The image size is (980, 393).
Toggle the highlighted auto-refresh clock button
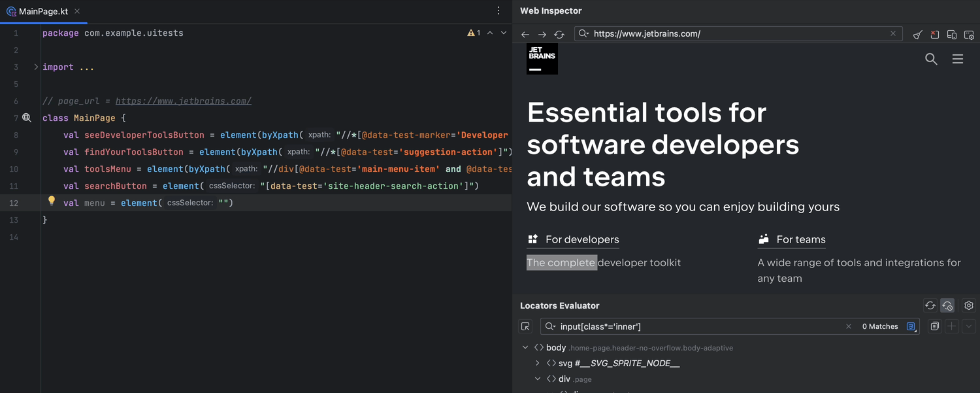947,305
